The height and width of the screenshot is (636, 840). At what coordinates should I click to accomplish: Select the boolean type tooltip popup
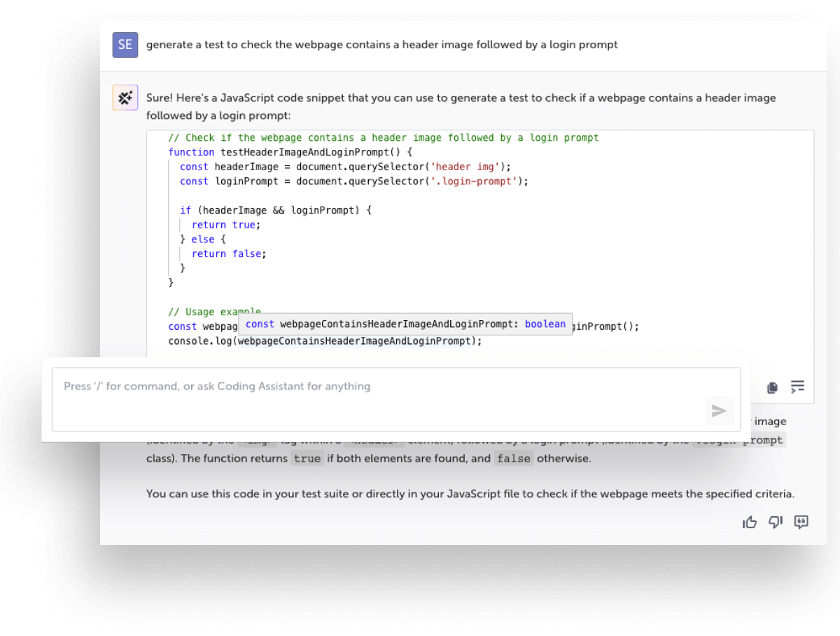pos(545,324)
